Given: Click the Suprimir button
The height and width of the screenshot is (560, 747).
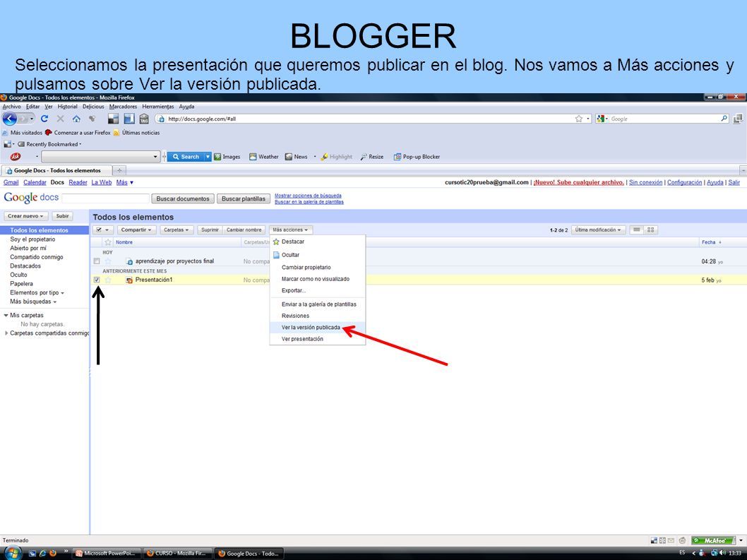Looking at the screenshot, I should [x=210, y=230].
